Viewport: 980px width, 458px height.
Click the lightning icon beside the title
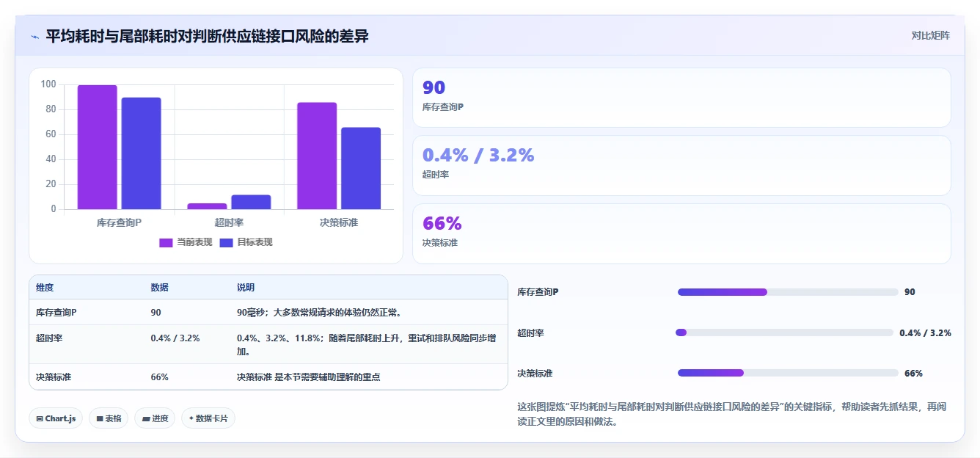(x=34, y=36)
